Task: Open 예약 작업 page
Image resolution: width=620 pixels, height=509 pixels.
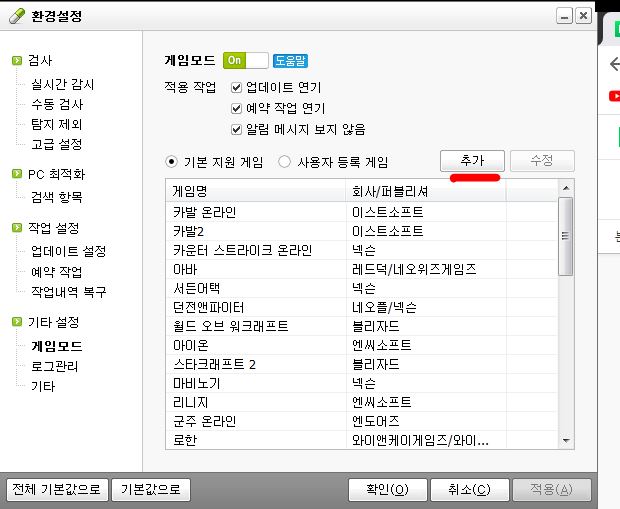Action: (x=57, y=272)
